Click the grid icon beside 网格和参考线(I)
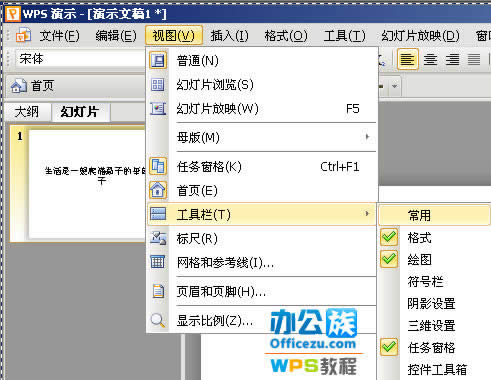 pos(158,262)
